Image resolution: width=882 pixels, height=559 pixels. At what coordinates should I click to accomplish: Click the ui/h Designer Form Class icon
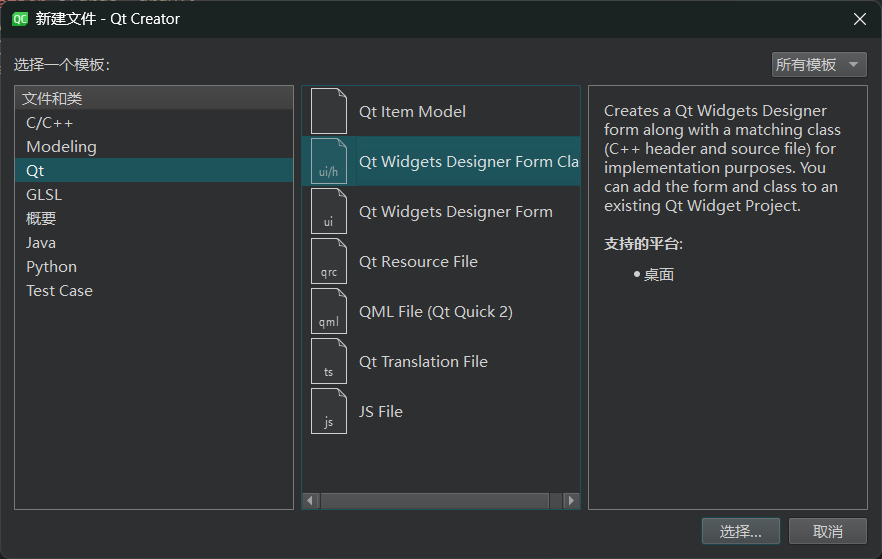point(328,161)
